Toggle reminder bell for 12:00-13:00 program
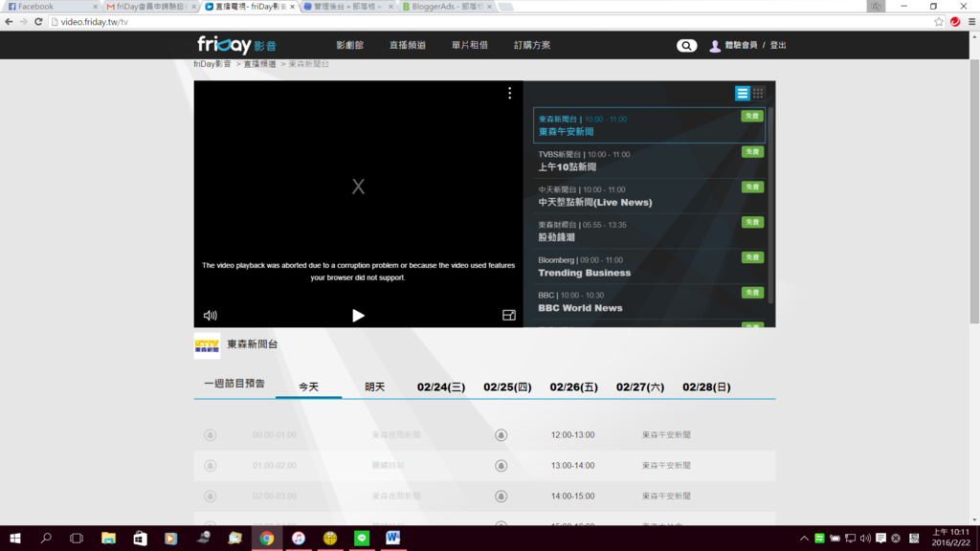Image resolution: width=980 pixels, height=551 pixels. pyautogui.click(x=501, y=435)
